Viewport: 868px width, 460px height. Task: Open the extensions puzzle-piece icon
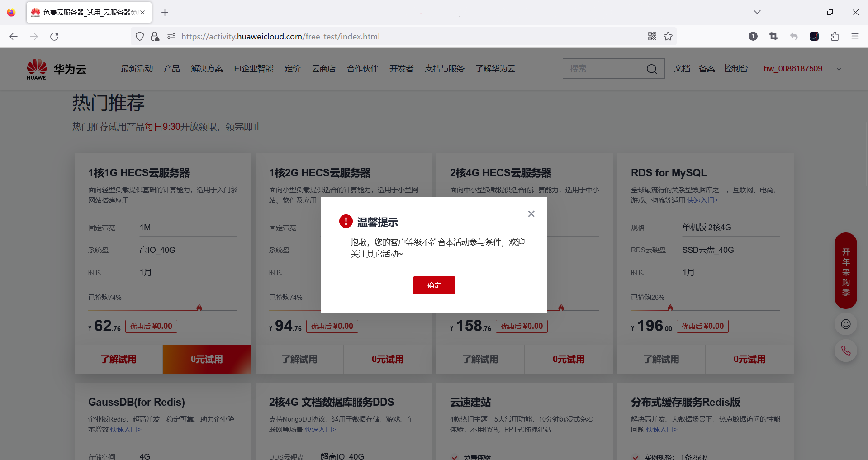click(835, 36)
